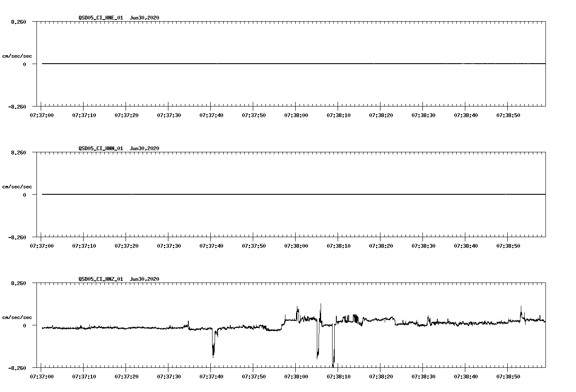Click 07:38:10 label under HNZ plot
The image size is (576, 392).
coord(338,376)
